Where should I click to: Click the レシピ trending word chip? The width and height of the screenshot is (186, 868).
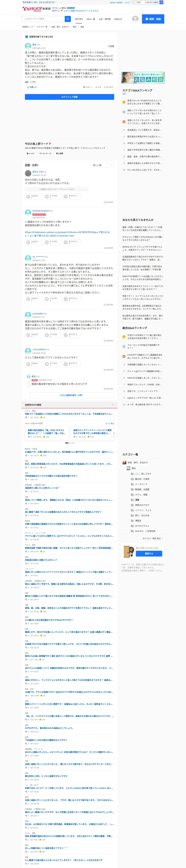coord(30,153)
